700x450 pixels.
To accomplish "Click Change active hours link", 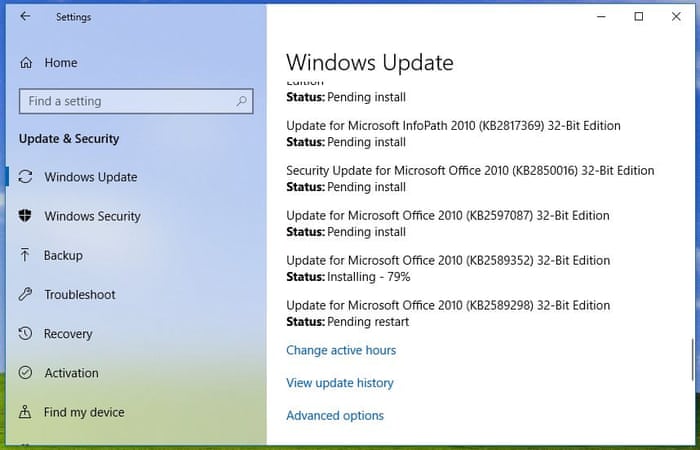I will point(341,350).
